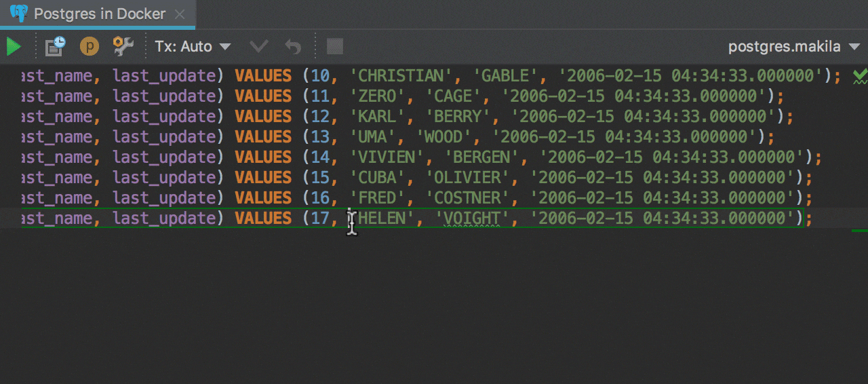Hit the Stop square button in toolbar

(x=335, y=47)
